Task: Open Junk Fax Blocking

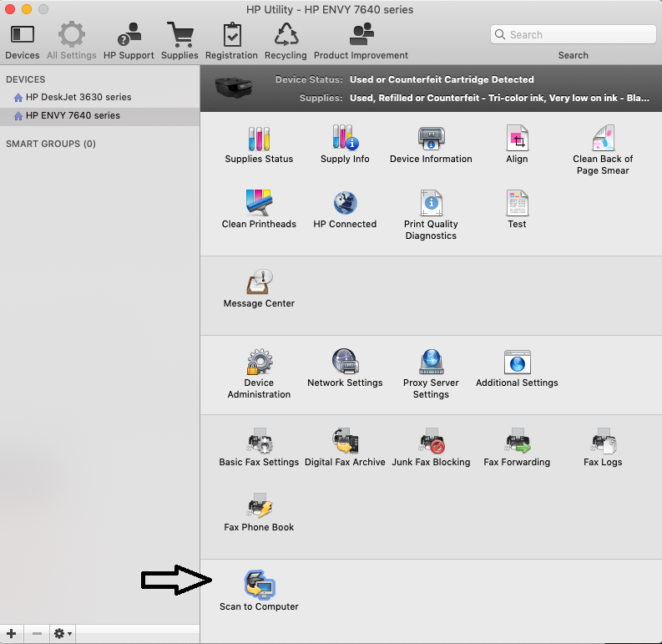Action: (x=431, y=448)
